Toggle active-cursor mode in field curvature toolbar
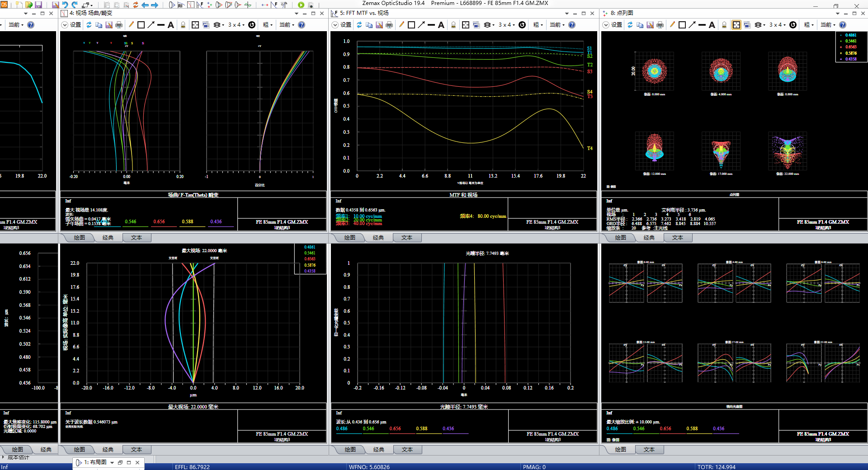The height and width of the screenshot is (470, 868). [195, 25]
